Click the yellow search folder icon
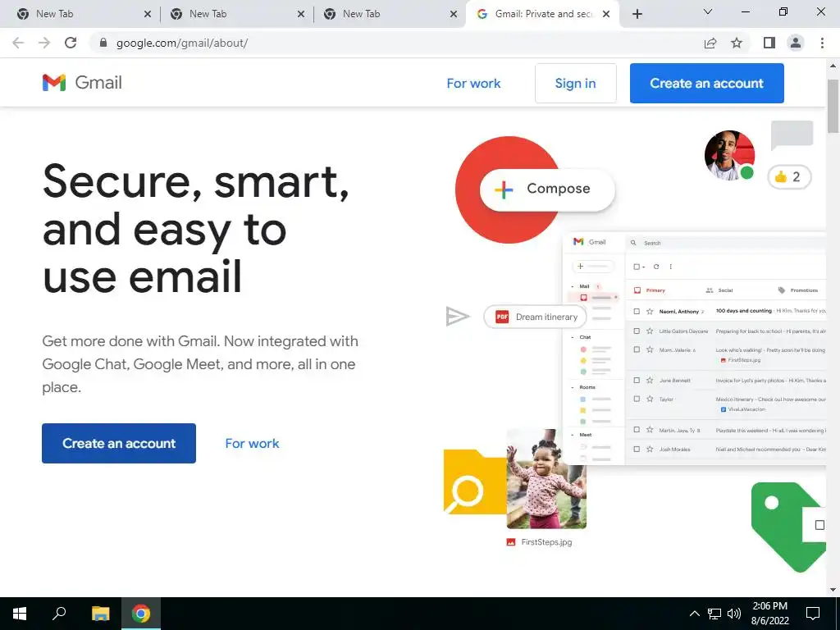The image size is (840, 630). pyautogui.click(x=475, y=482)
